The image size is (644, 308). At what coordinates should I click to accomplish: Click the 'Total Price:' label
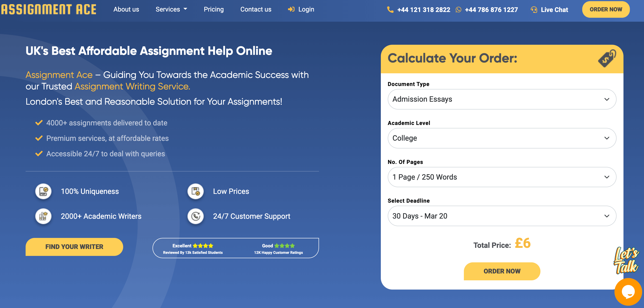[x=492, y=245]
